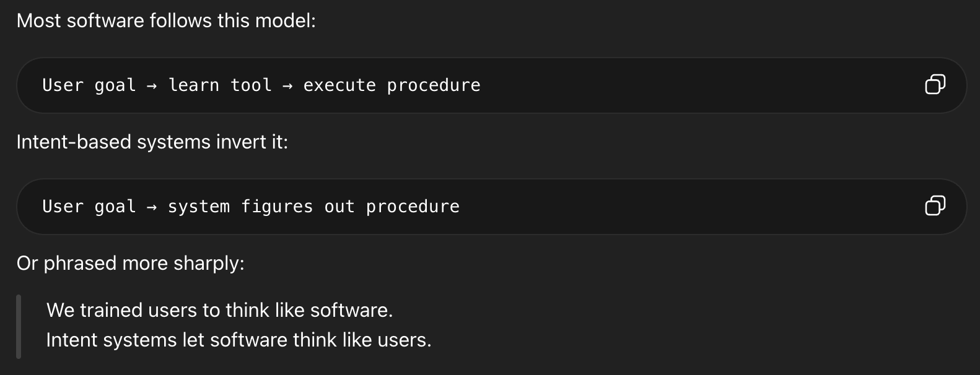Screen dimensions: 980x375
Task: Click the quote "We trained users to think like software."
Action: [219, 310]
